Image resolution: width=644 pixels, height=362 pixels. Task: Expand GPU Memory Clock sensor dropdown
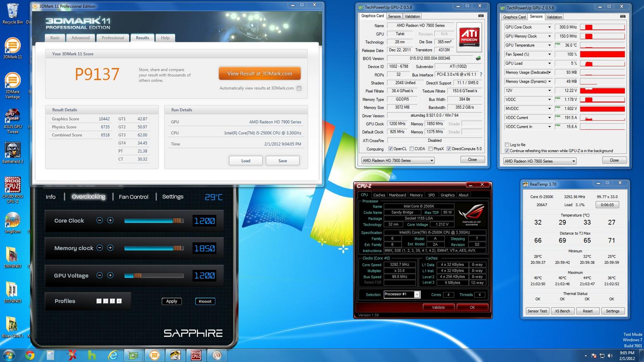click(549, 36)
